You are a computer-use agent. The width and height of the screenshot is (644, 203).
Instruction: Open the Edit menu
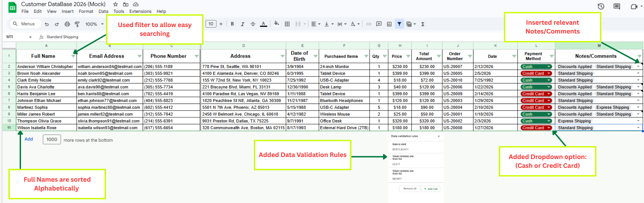[38, 11]
